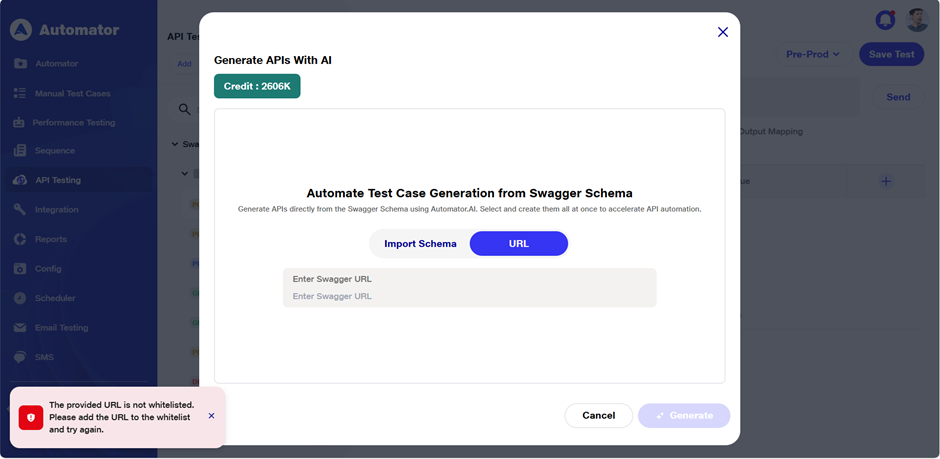Screen dimensions: 940x459
Task: Click the Integration wrench icon
Action: point(20,210)
